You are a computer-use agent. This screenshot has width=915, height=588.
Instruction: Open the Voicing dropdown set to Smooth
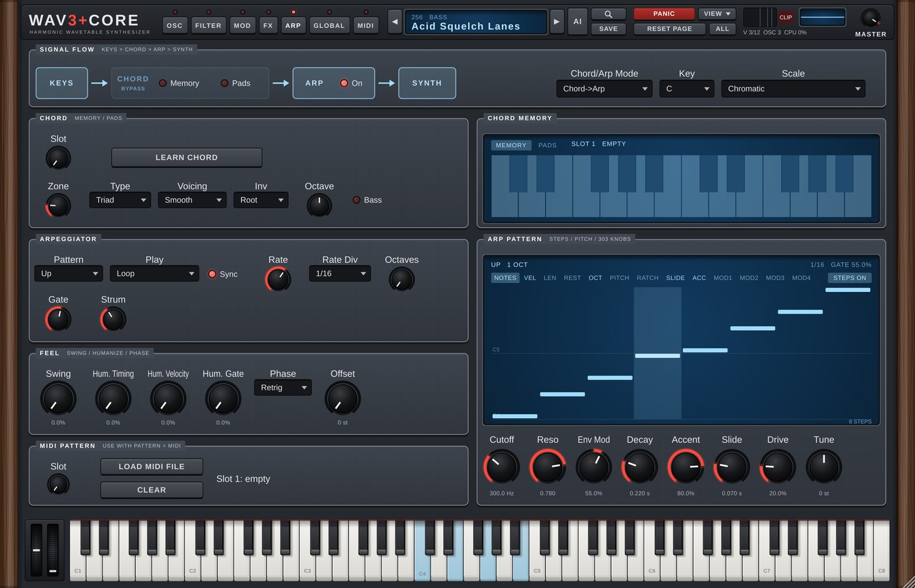pos(191,200)
